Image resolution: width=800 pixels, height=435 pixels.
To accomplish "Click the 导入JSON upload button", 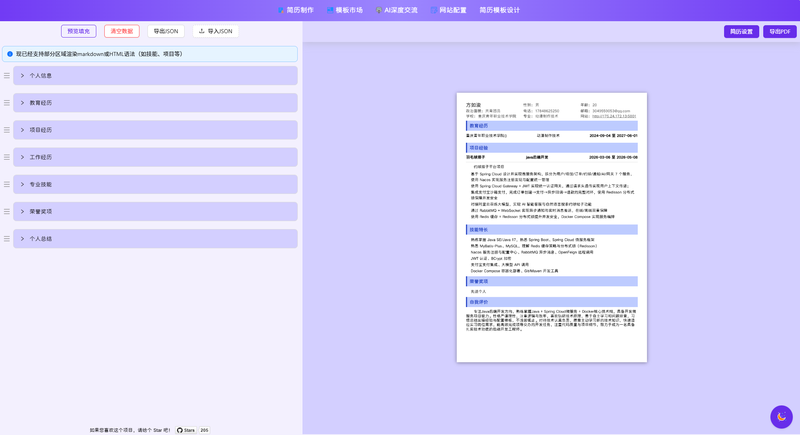I will coord(215,31).
